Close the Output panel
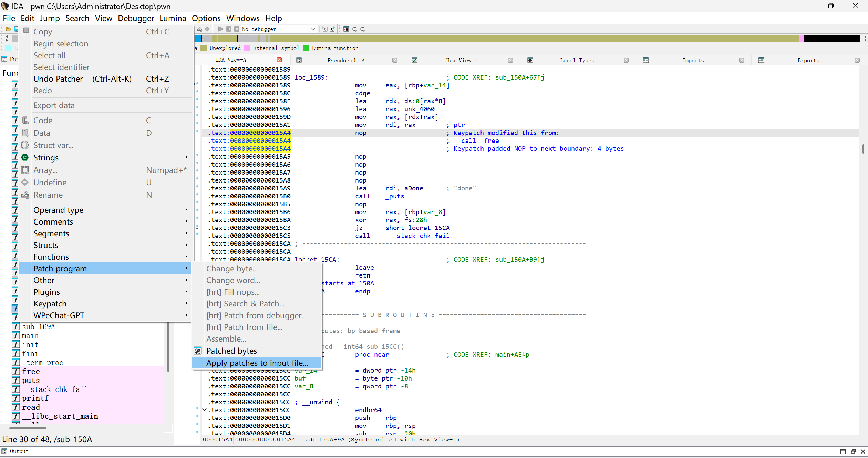The height and width of the screenshot is (458, 868). click(863, 451)
